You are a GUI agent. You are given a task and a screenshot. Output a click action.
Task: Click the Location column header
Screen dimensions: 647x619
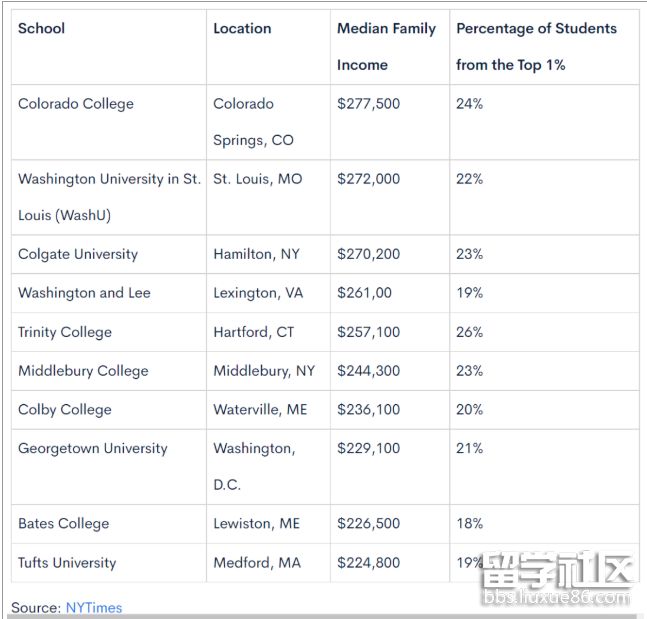tap(242, 29)
